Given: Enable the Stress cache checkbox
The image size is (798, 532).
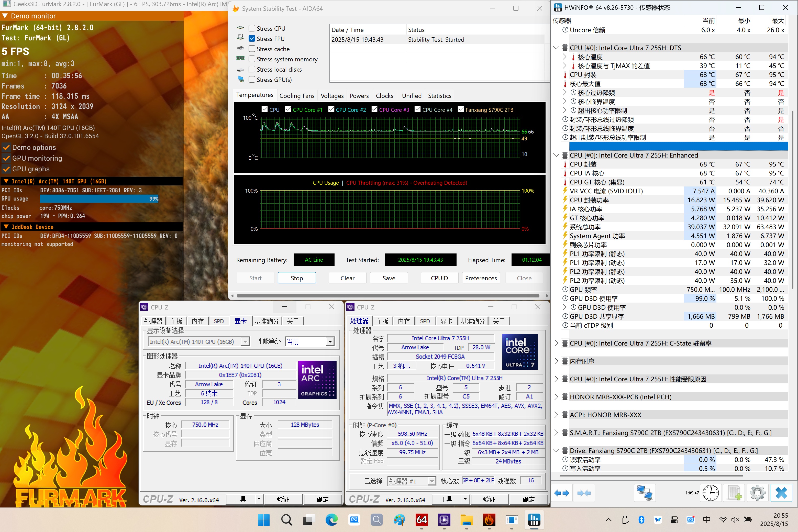Looking at the screenshot, I should click(x=252, y=49).
